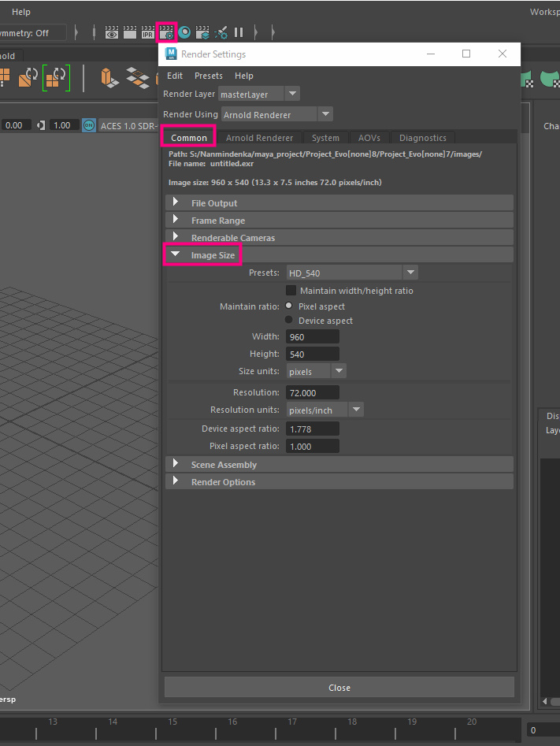Click the Maya logo in Render Settings title

(x=170, y=54)
